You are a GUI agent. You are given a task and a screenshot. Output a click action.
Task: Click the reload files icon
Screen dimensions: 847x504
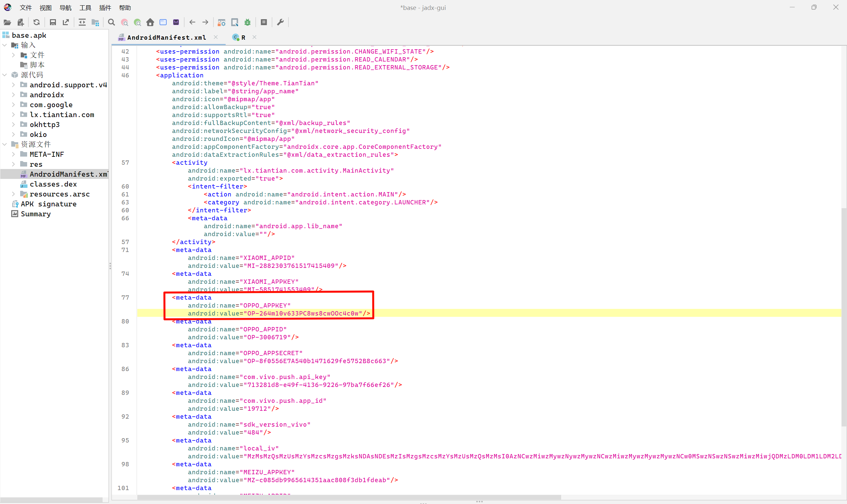point(37,22)
